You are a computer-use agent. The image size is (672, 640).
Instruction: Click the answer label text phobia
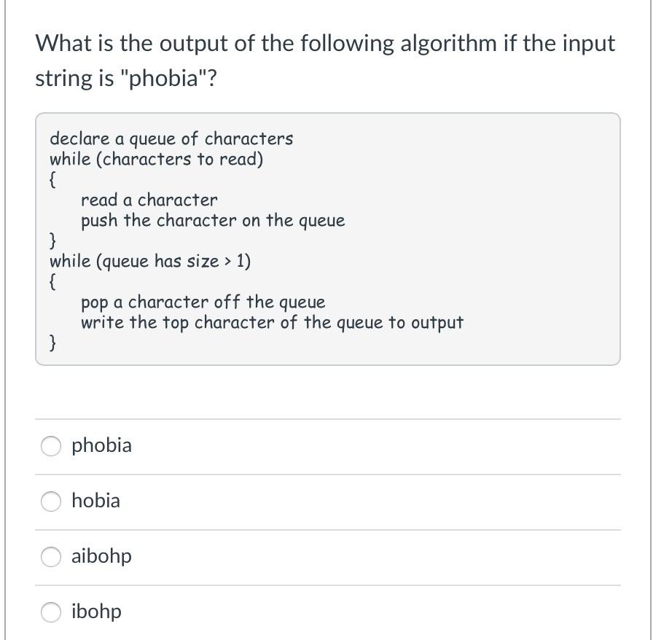tap(101, 445)
